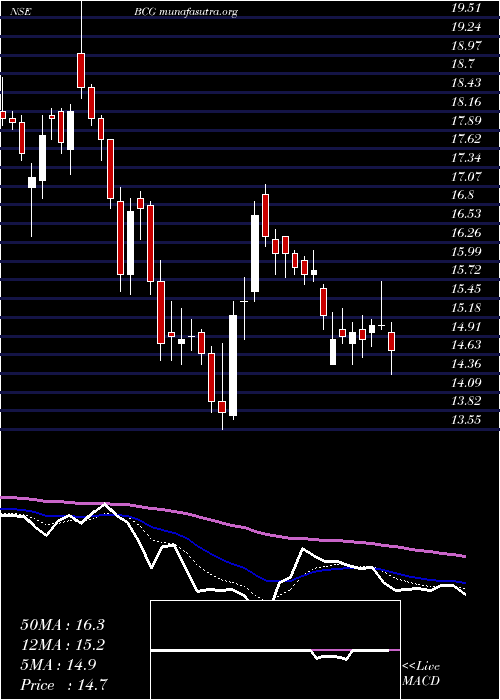Viewport: 500px width, 700px height.
Task: Click the 16.53 price axis label
Action: coord(467,214)
